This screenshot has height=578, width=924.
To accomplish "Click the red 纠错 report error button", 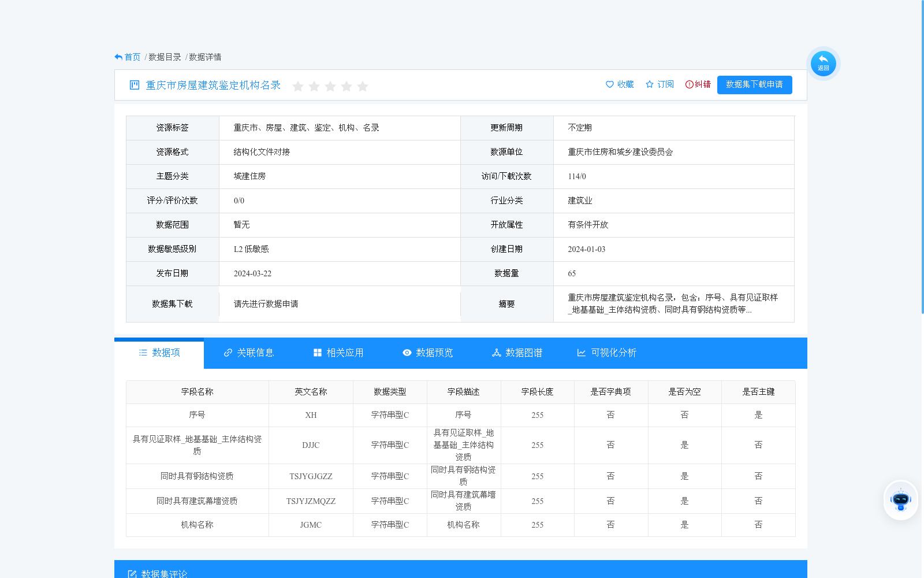I will (698, 84).
